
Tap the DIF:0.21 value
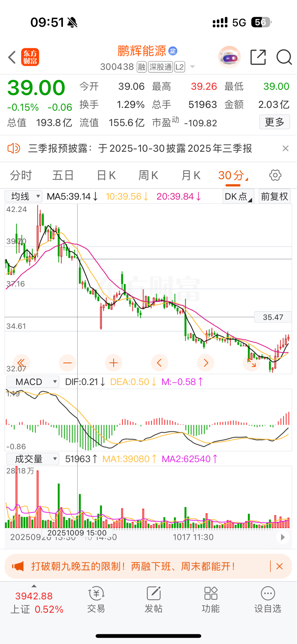coord(85,382)
